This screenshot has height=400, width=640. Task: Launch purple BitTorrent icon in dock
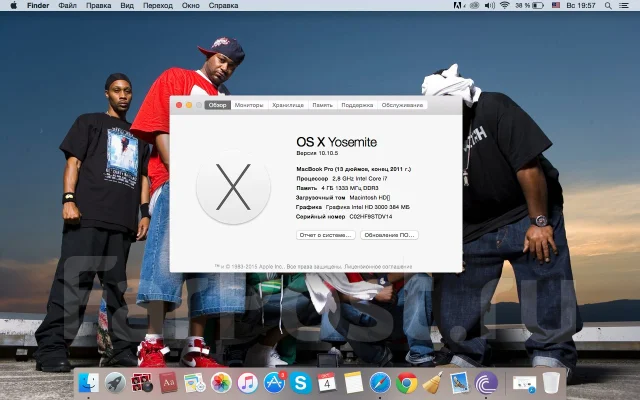tap(486, 383)
